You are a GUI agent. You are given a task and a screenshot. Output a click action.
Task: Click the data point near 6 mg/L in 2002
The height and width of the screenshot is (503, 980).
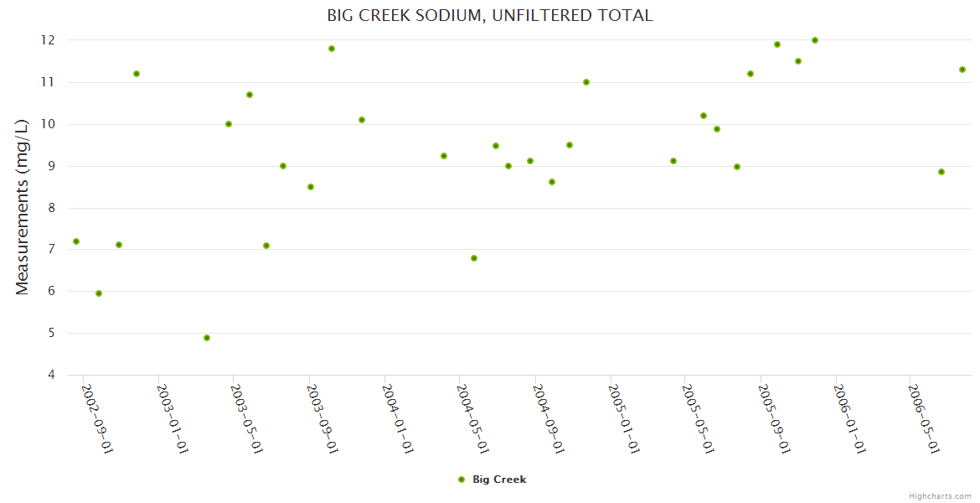pos(99,293)
